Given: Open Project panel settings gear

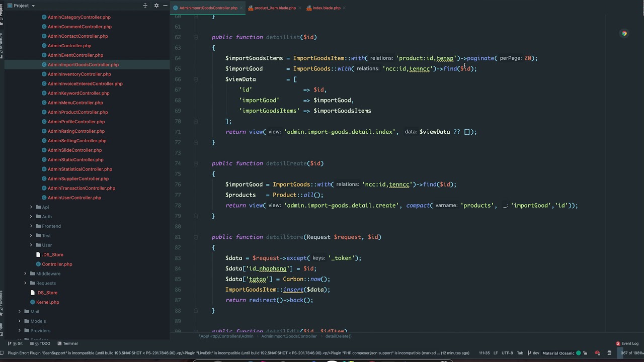Looking at the screenshot, I should click(156, 6).
